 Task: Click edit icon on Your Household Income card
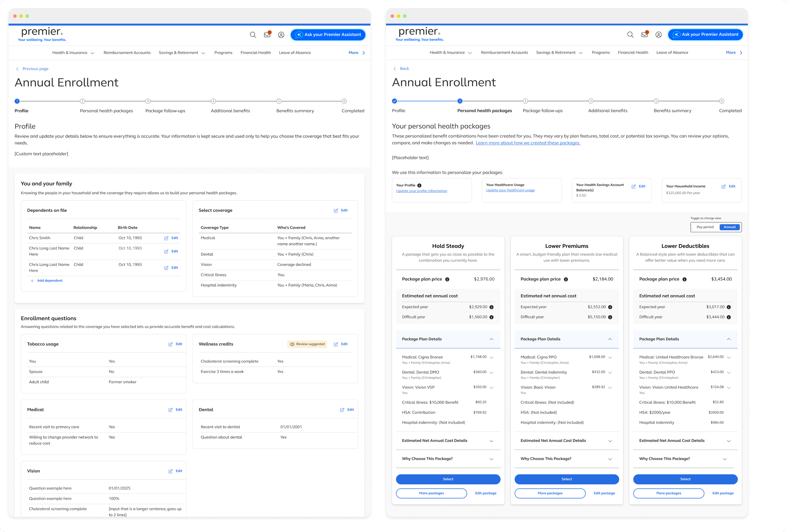tap(723, 187)
